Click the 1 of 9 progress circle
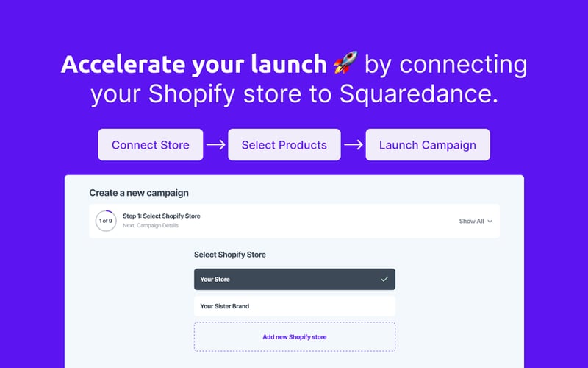The image size is (588, 368). (106, 221)
